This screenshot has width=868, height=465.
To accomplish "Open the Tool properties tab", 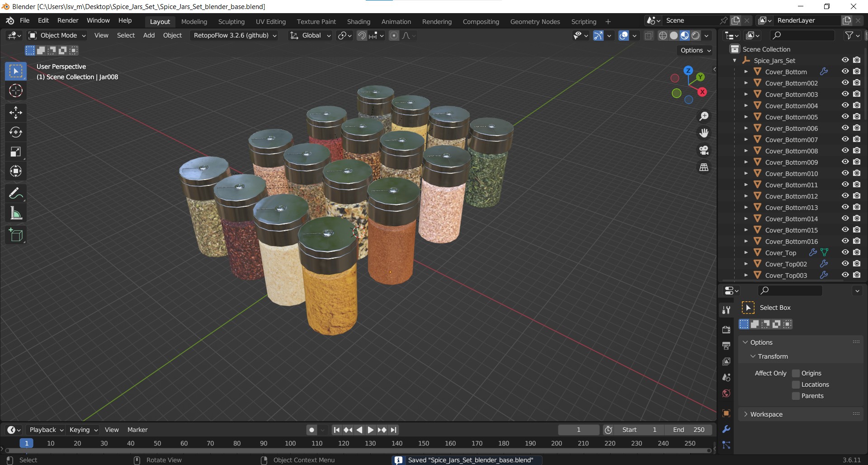I will click(x=726, y=310).
